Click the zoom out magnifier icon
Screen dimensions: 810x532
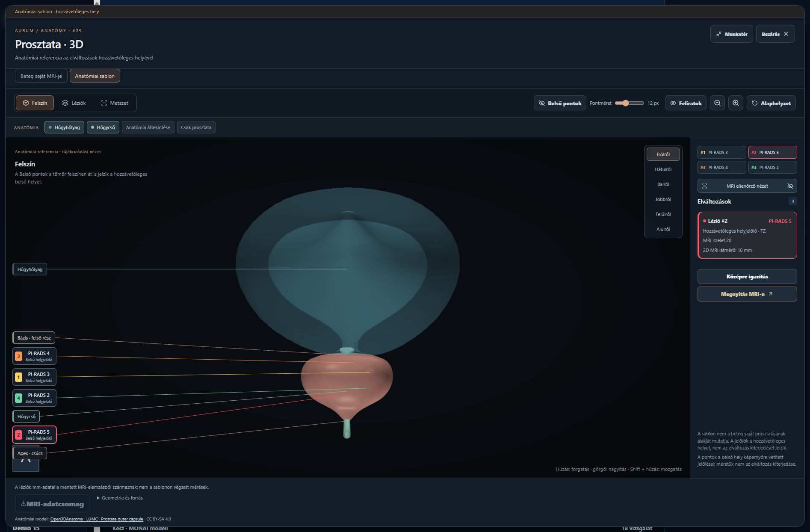(717, 103)
